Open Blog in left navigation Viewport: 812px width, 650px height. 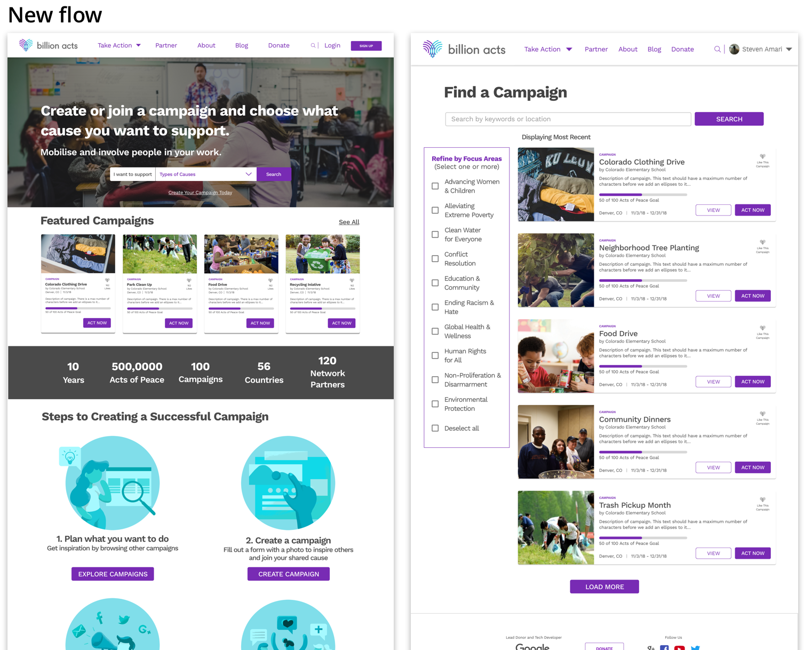tap(242, 45)
